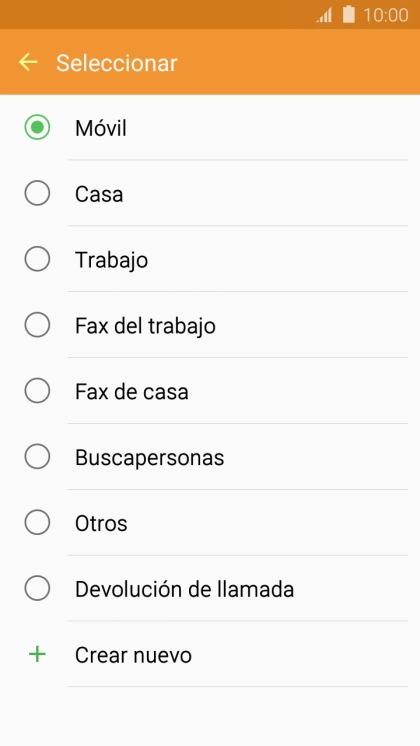Tap the back arrow icon

(28, 62)
